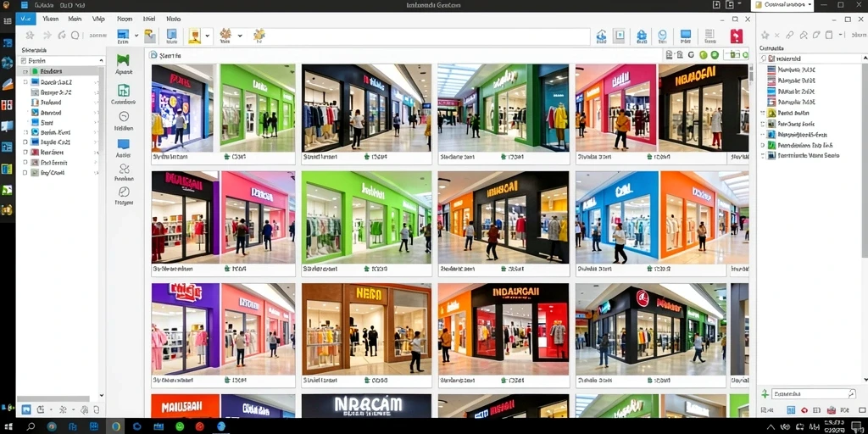Open the highlighted blue first menu tab
The width and height of the screenshot is (868, 434).
[25, 19]
